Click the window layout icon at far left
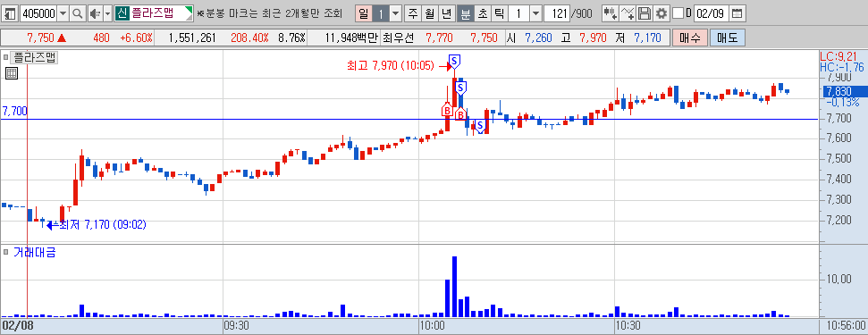 (x=11, y=13)
